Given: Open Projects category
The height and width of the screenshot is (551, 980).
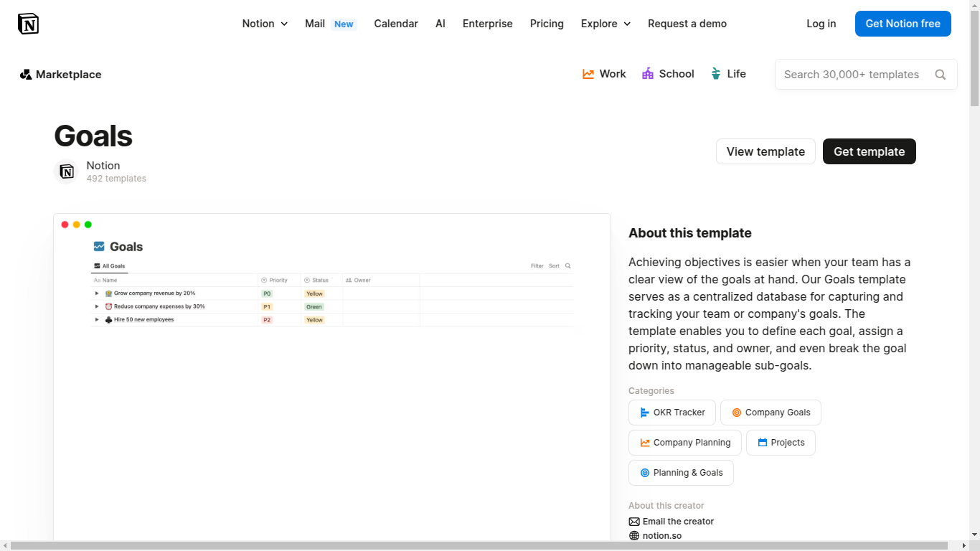Looking at the screenshot, I should click(781, 443).
